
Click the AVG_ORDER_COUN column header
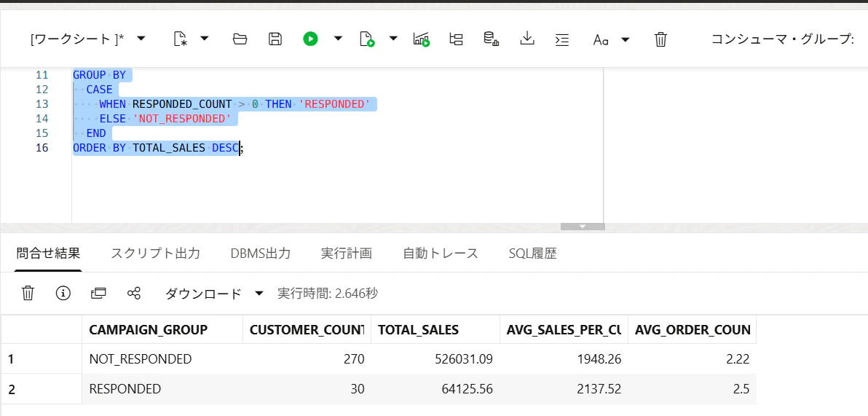692,329
